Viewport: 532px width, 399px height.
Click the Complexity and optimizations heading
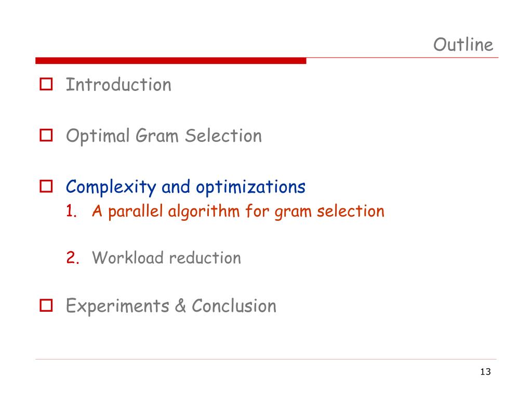click(x=185, y=187)
